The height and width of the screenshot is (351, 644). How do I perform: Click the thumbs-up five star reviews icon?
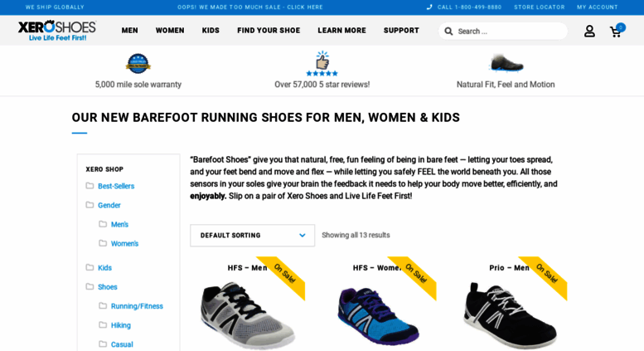[x=322, y=64]
